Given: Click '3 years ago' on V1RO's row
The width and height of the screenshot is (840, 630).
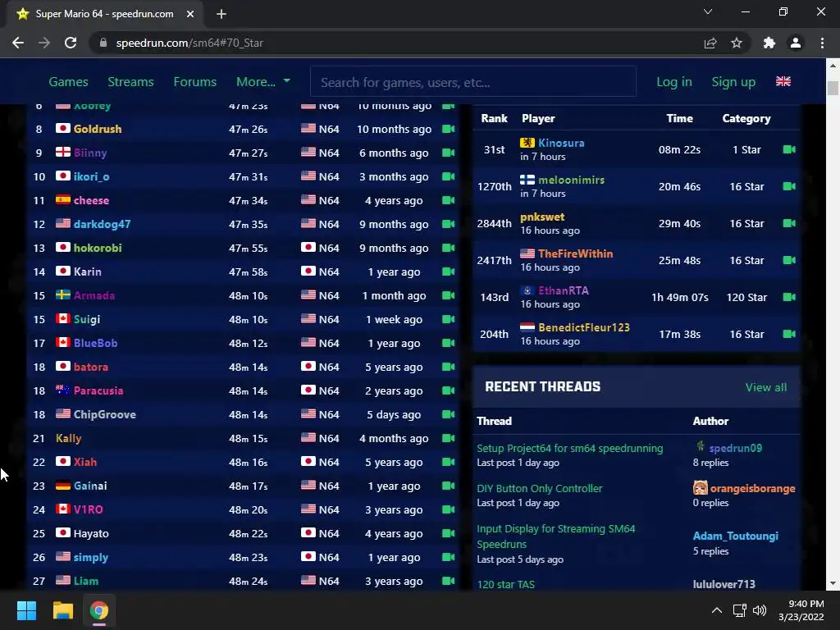Looking at the screenshot, I should pos(394,510).
